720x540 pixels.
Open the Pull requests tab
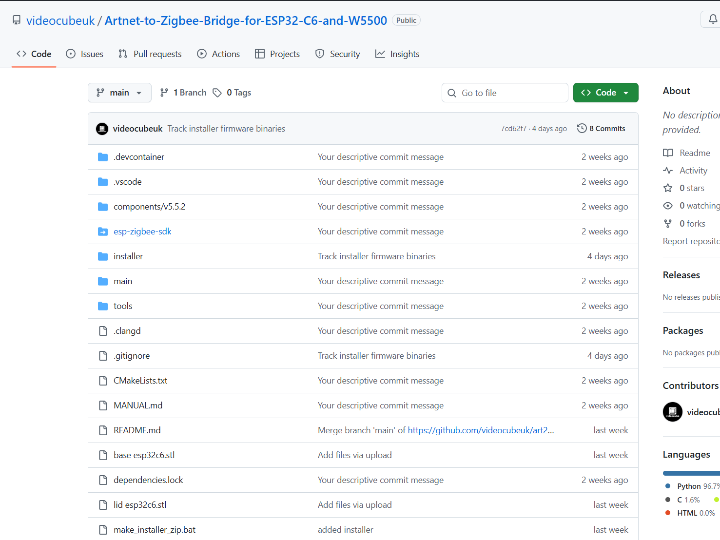coord(150,54)
